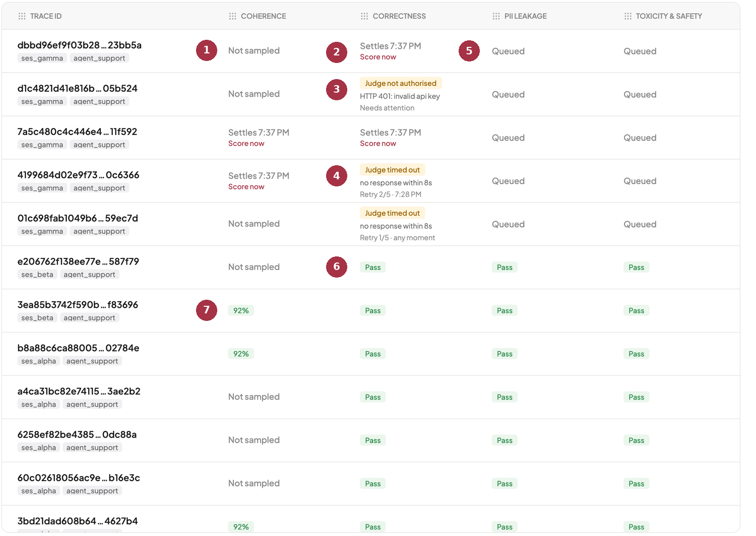This screenshot has height=536, width=756.
Task: Click the agent_support tag under trace d1c4821d41e816b
Action: (99, 102)
